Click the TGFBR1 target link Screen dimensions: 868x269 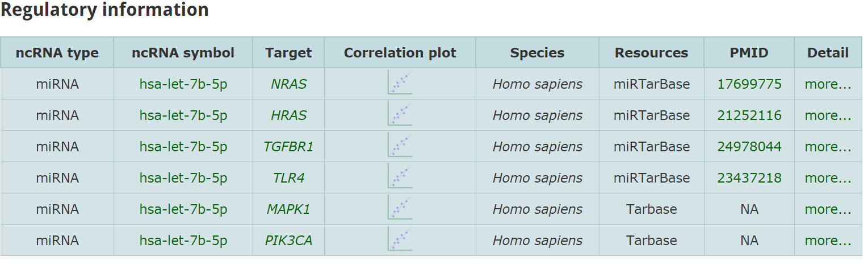pyautogui.click(x=288, y=147)
